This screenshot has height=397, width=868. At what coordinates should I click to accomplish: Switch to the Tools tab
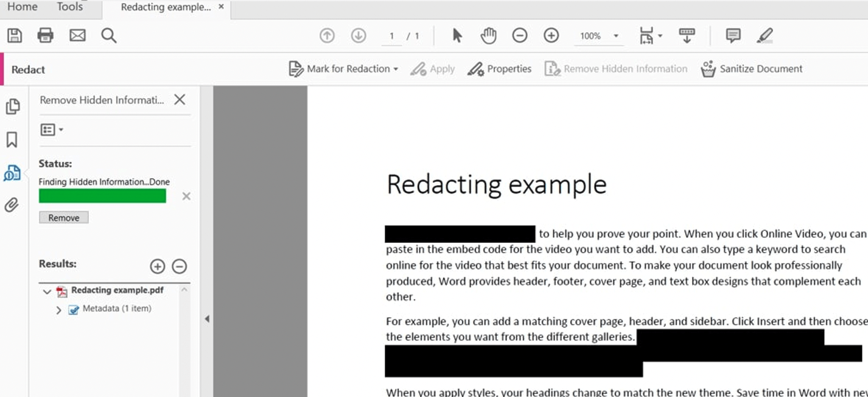[69, 7]
